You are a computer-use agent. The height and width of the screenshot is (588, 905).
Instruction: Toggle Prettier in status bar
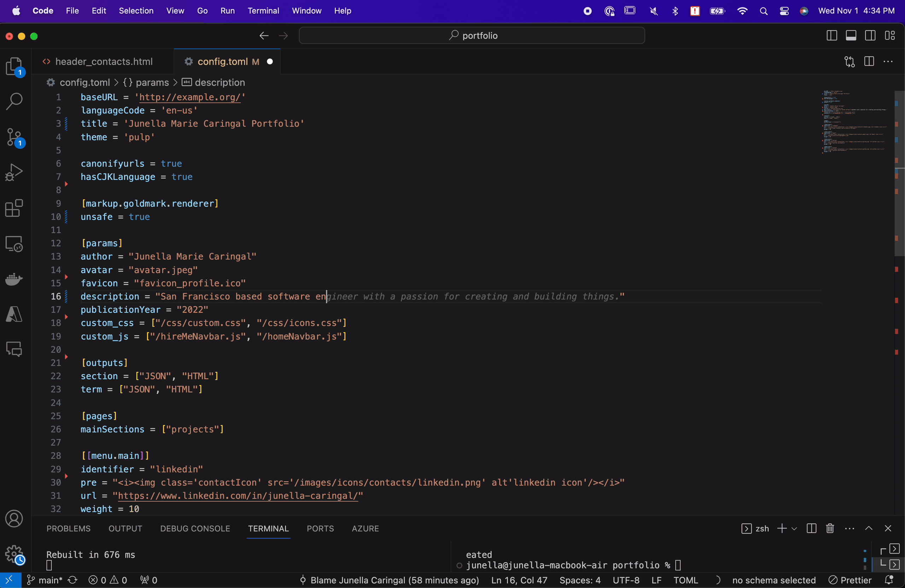pos(850,580)
